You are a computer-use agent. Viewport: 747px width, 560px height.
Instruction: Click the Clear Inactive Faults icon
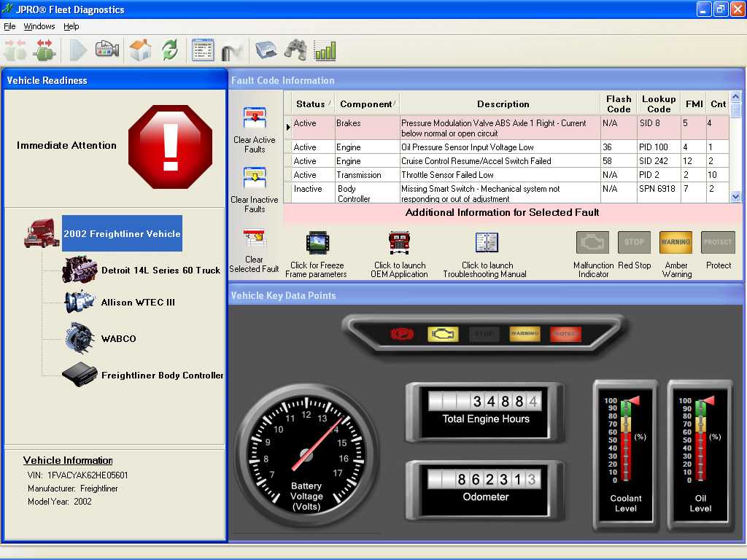(255, 178)
